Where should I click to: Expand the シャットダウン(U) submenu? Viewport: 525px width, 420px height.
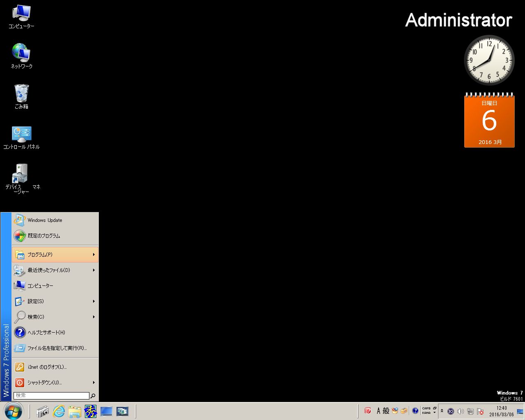click(55, 383)
